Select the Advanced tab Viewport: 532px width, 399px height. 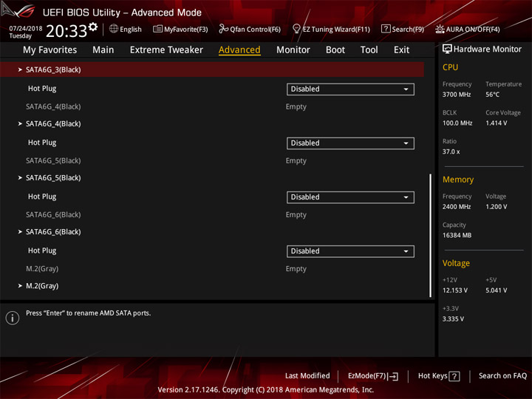(x=239, y=50)
